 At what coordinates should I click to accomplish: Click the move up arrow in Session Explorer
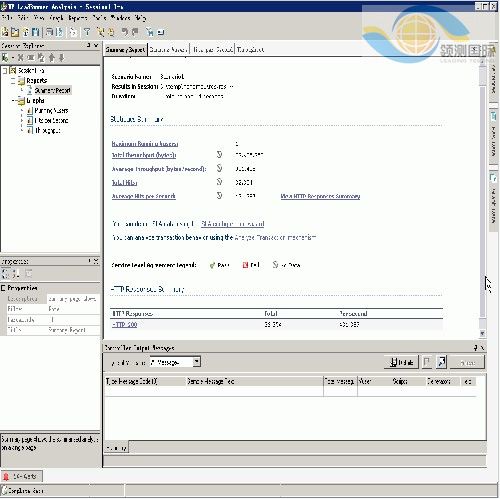tap(52, 57)
